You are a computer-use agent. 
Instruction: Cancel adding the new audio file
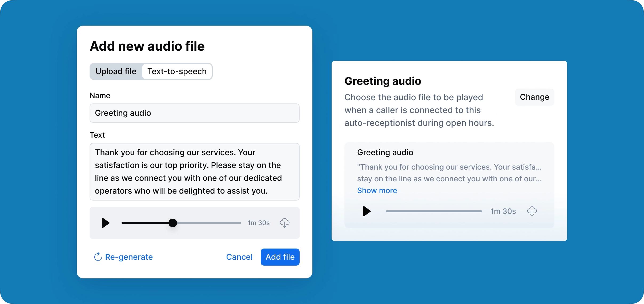tap(239, 257)
